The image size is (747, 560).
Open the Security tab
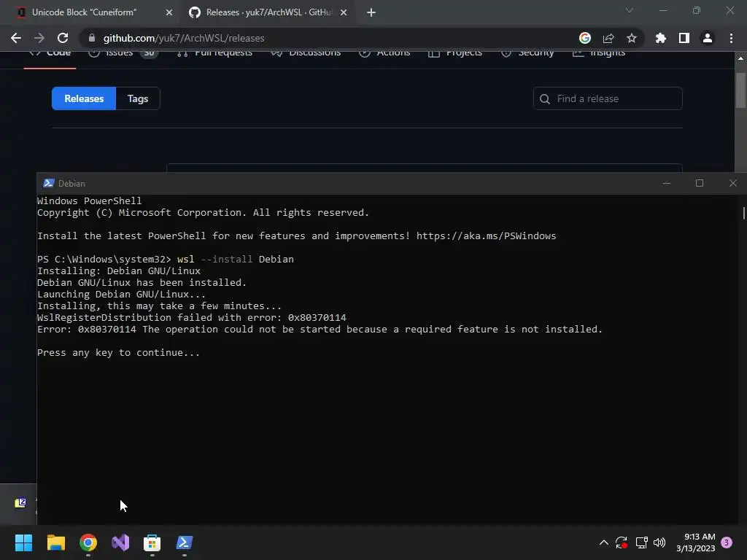[527, 52]
